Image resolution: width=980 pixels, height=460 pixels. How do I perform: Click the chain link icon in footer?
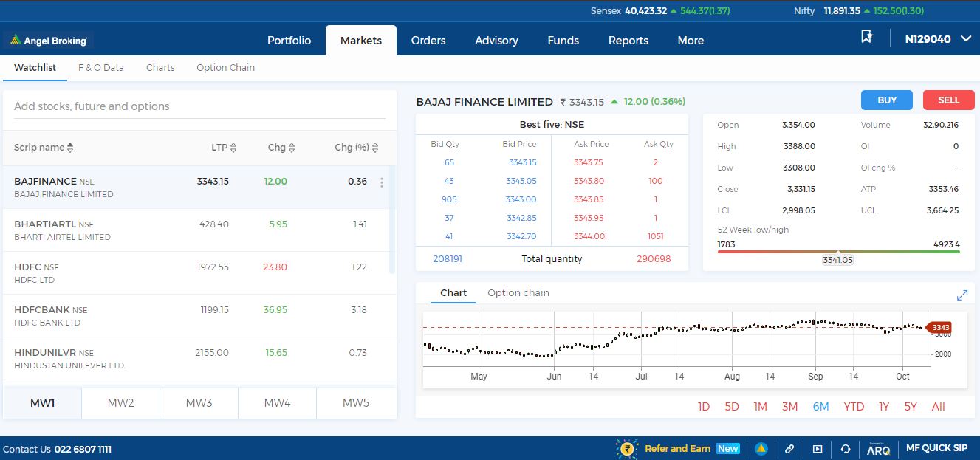click(789, 449)
